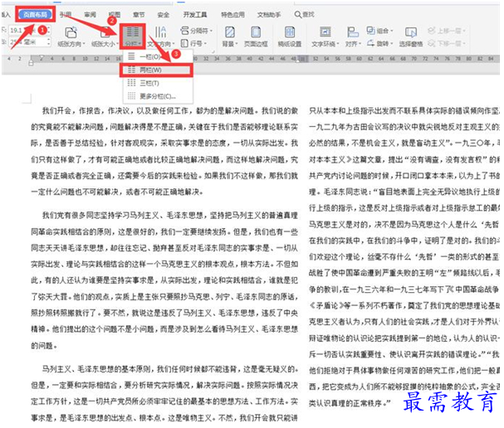Screen dimensions: 504x428
Task: Click stepper arrows of the 25.4 毫米 field
Action: pos(48,41)
